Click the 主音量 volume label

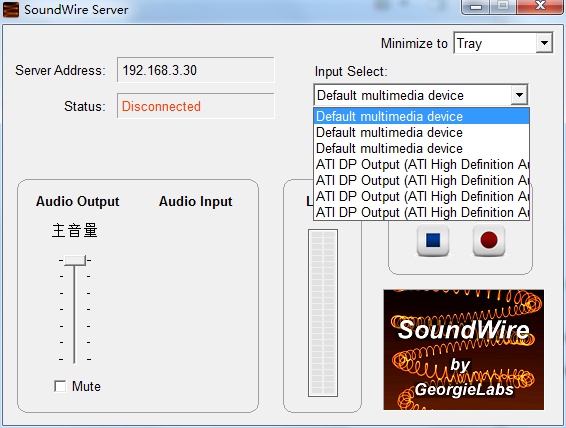tap(75, 230)
